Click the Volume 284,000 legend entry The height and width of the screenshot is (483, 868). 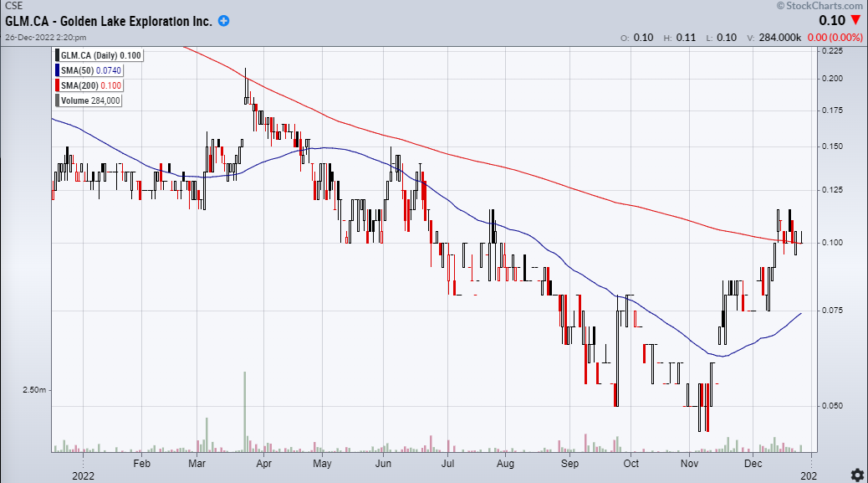(90, 100)
